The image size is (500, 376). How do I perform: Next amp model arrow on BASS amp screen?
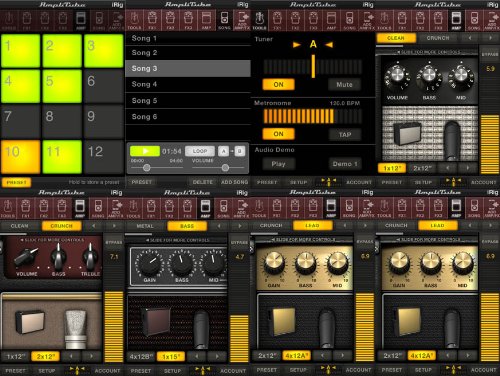239,226
